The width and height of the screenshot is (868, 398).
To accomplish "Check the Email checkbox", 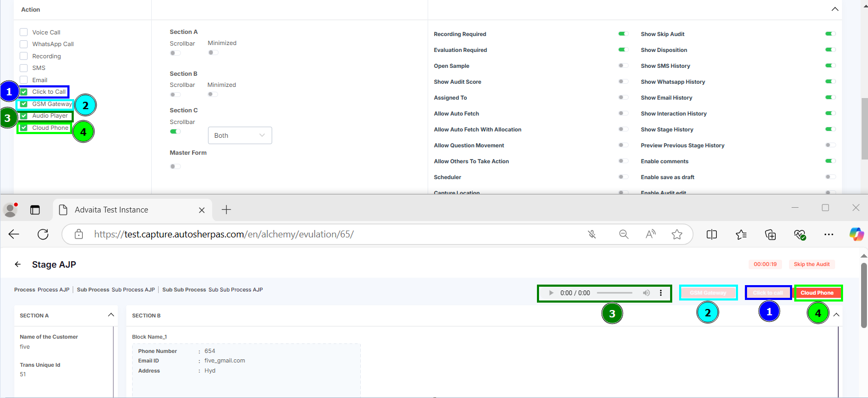I will [x=23, y=80].
